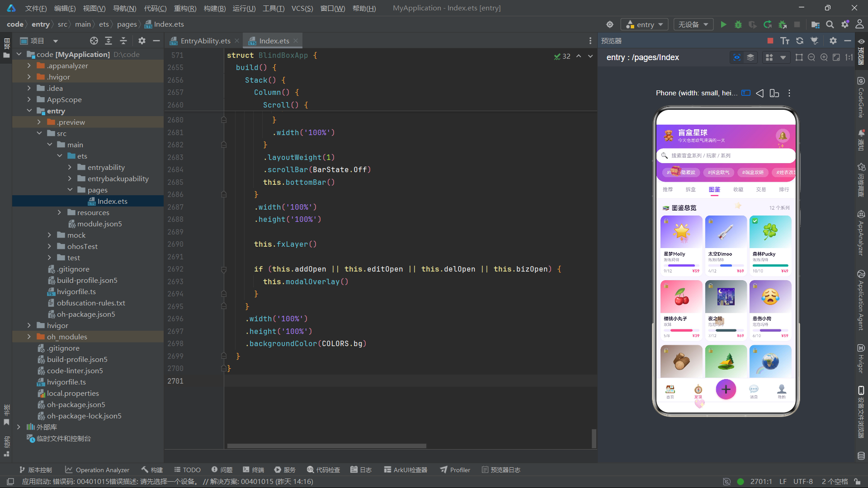Open more options for preview device
Image resolution: width=868 pixels, height=488 pixels.
coord(789,93)
